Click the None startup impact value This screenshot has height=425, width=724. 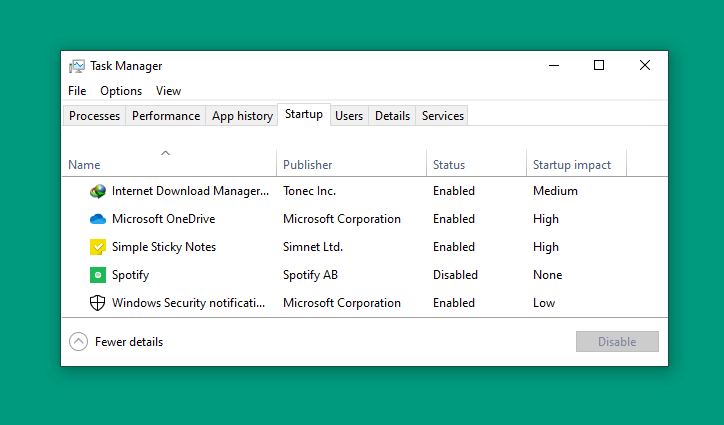click(x=548, y=275)
